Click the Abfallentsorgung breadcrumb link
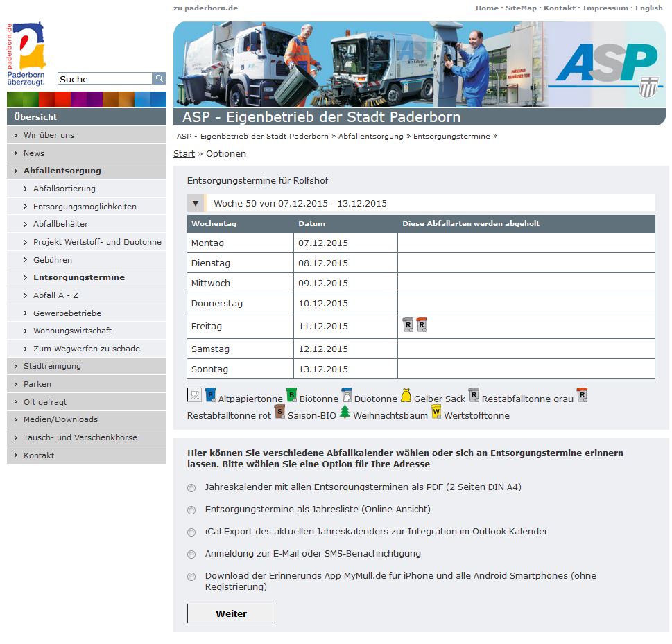 (371, 137)
